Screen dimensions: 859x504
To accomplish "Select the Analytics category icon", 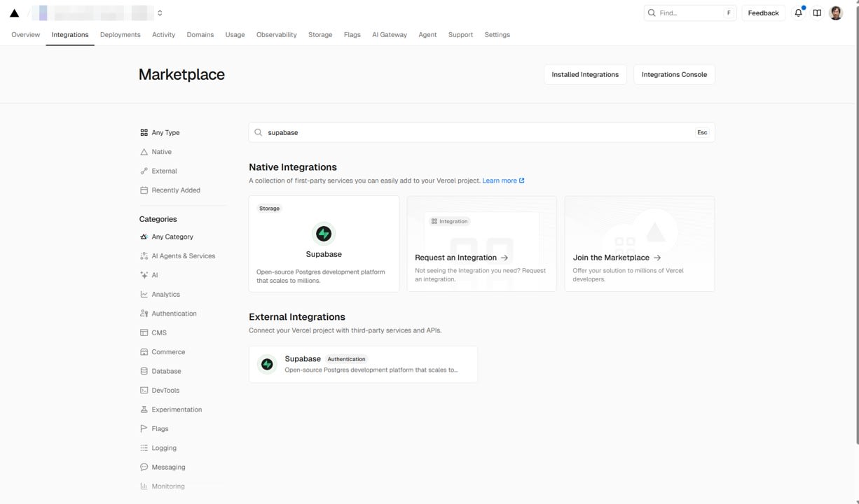I will [x=144, y=295].
